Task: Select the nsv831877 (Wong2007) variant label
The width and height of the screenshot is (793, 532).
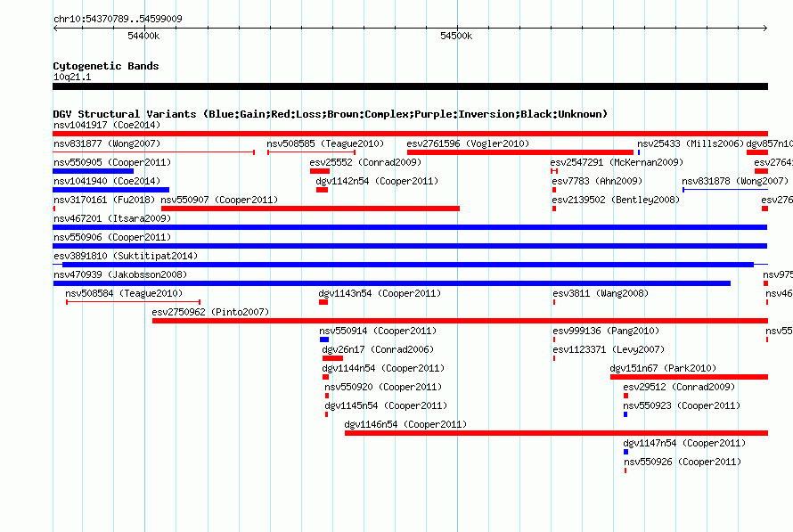Action: [107, 143]
